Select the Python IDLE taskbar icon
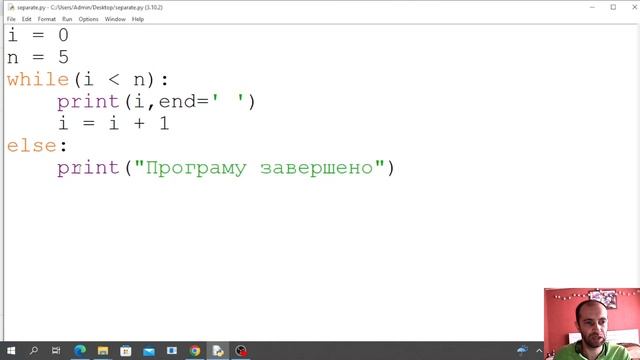 tap(218, 351)
